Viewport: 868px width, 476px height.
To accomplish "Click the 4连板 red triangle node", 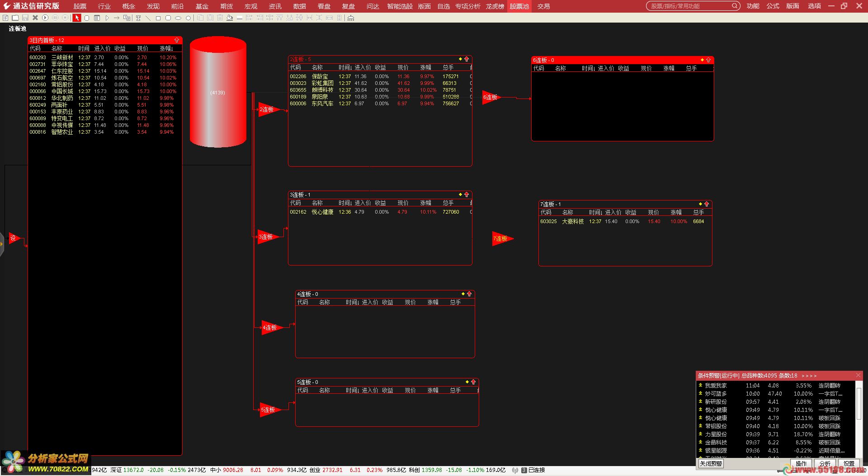I will [x=271, y=327].
